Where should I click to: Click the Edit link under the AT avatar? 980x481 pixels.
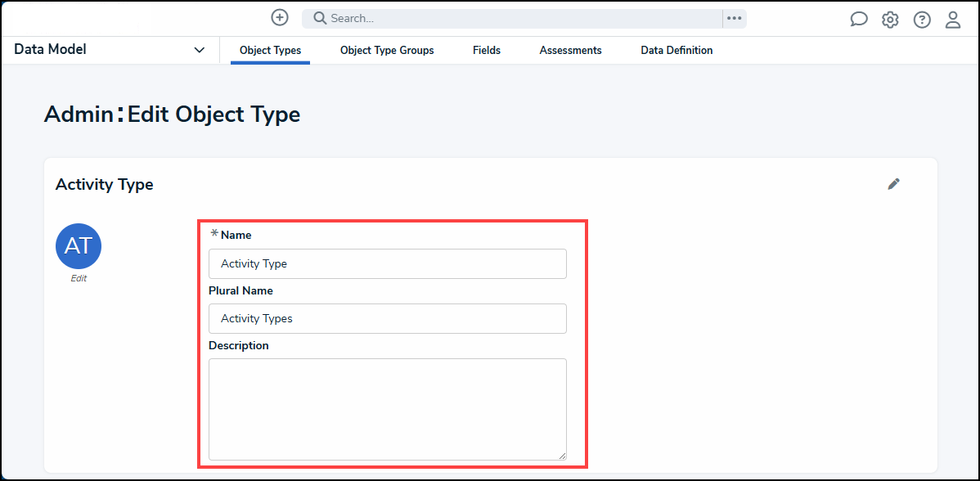click(x=78, y=278)
